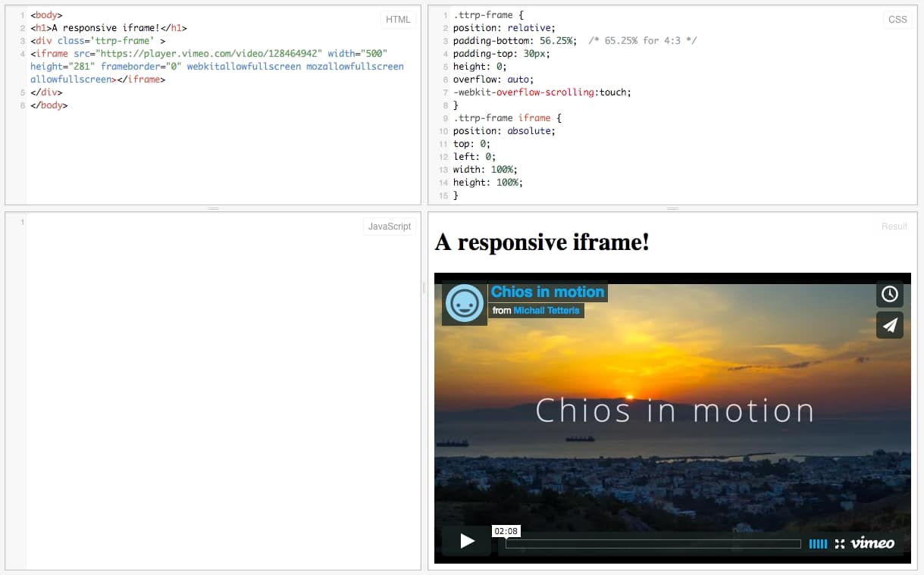Open the 'Chios in motion' title link

coord(547,292)
